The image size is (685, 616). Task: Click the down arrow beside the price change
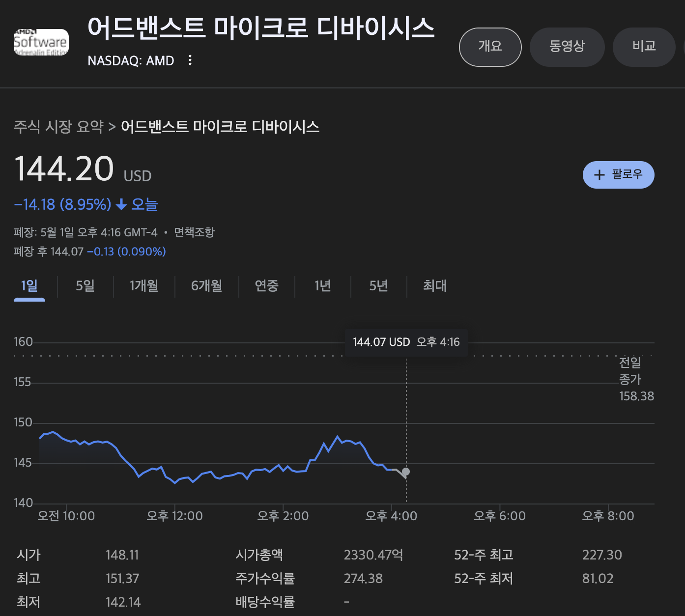point(121,205)
